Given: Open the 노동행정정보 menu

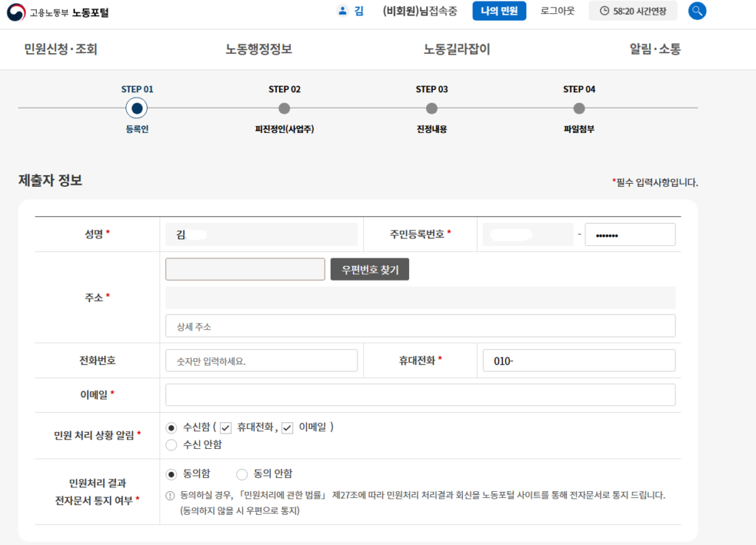Looking at the screenshot, I should (x=258, y=49).
